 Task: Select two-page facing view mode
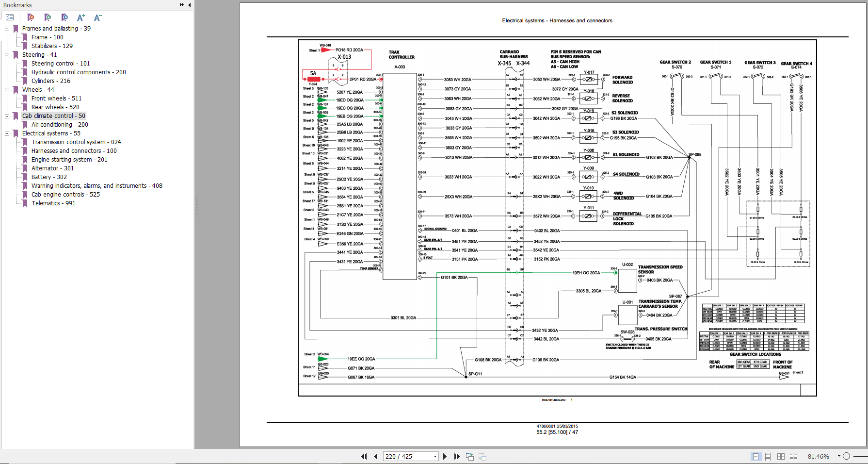[781, 456]
